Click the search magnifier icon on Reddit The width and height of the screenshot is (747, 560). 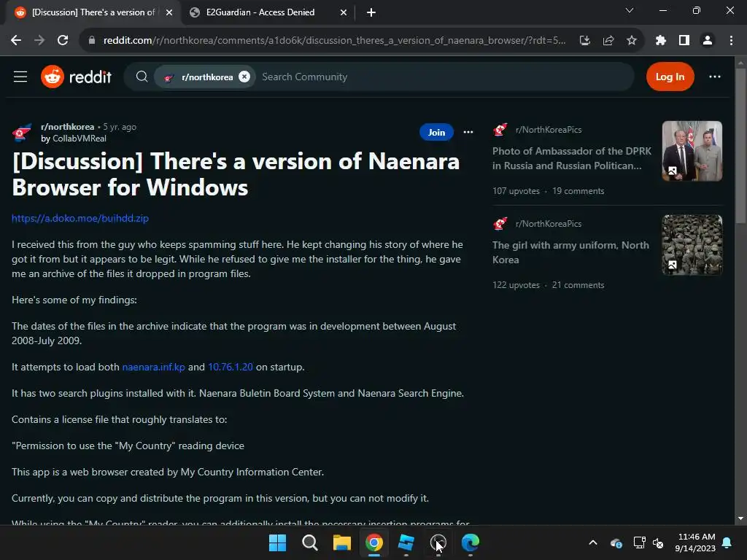[142, 77]
